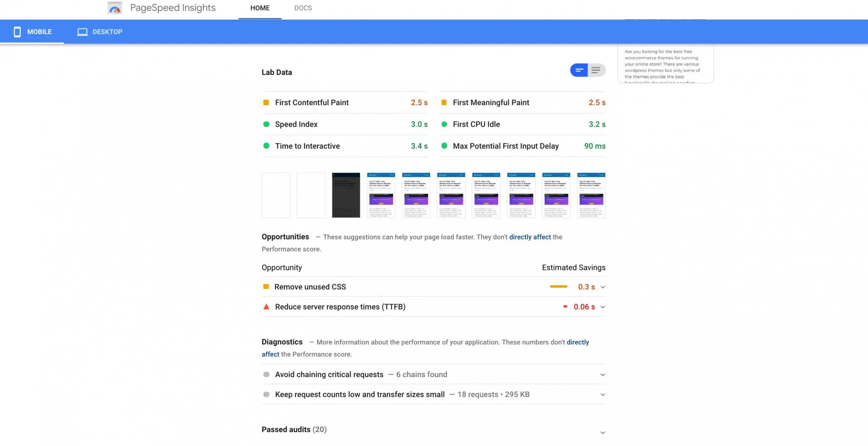The height and width of the screenshot is (446, 868).
Task: Click red triangle beside Reduce server response times
Action: coord(266,307)
